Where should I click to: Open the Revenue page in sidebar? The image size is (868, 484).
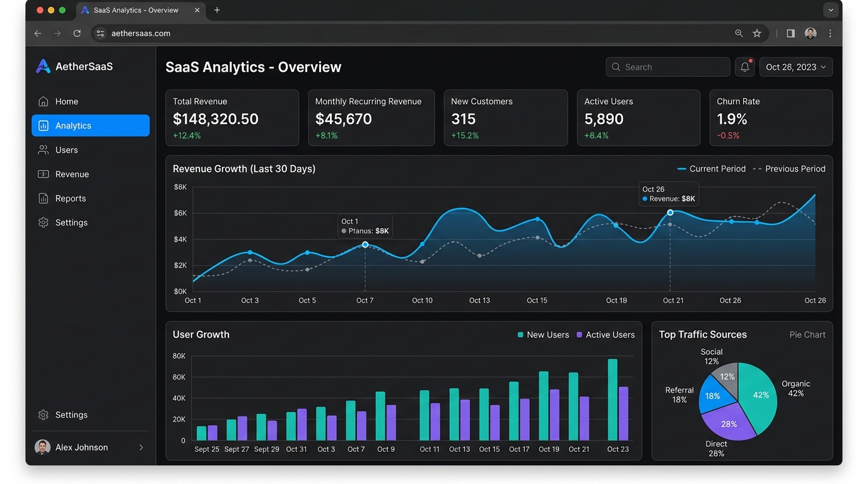(91, 174)
